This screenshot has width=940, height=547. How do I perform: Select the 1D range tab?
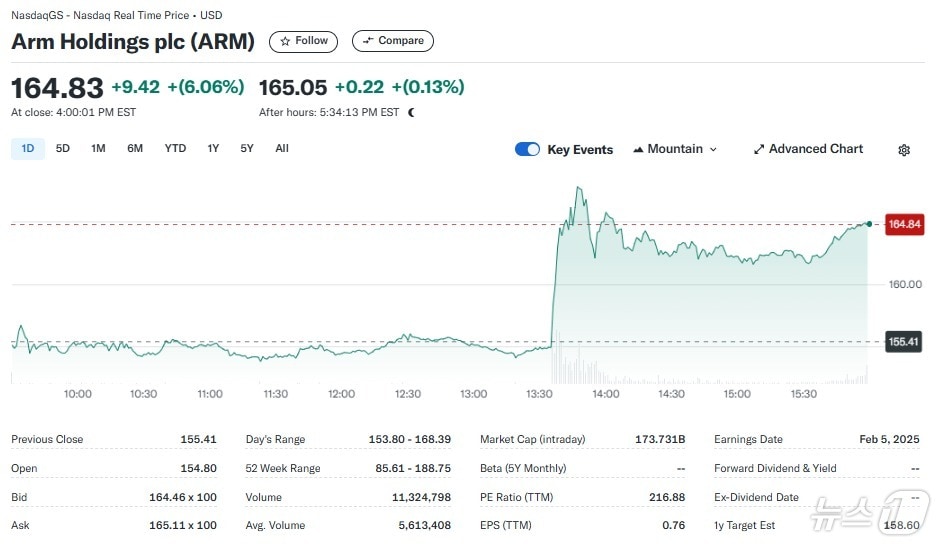[x=28, y=149]
